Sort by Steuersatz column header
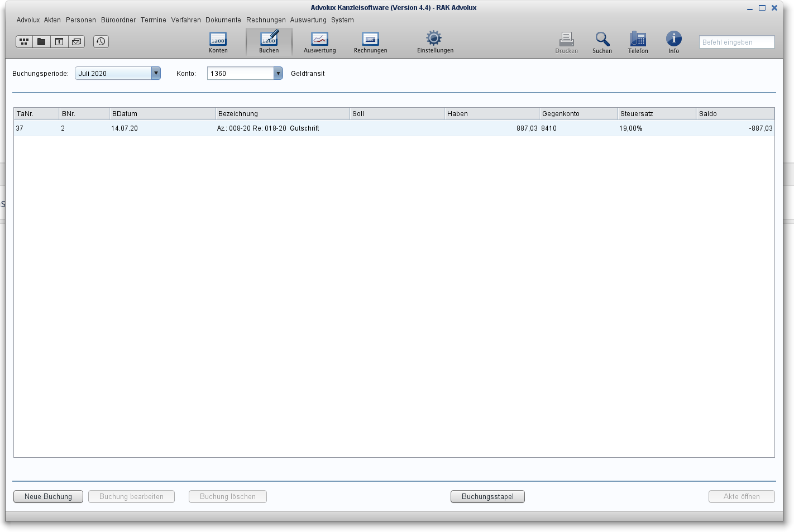Screen dimensions: 794x532 pyautogui.click(x=657, y=113)
